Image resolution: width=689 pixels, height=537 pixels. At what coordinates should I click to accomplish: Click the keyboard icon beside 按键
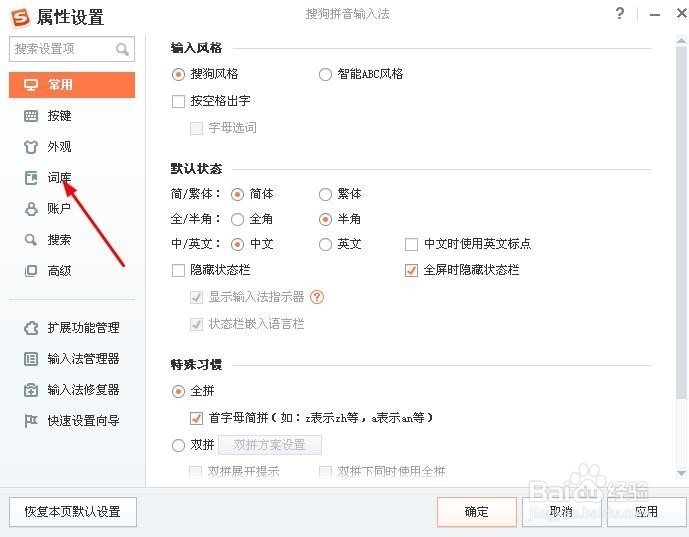coord(31,116)
